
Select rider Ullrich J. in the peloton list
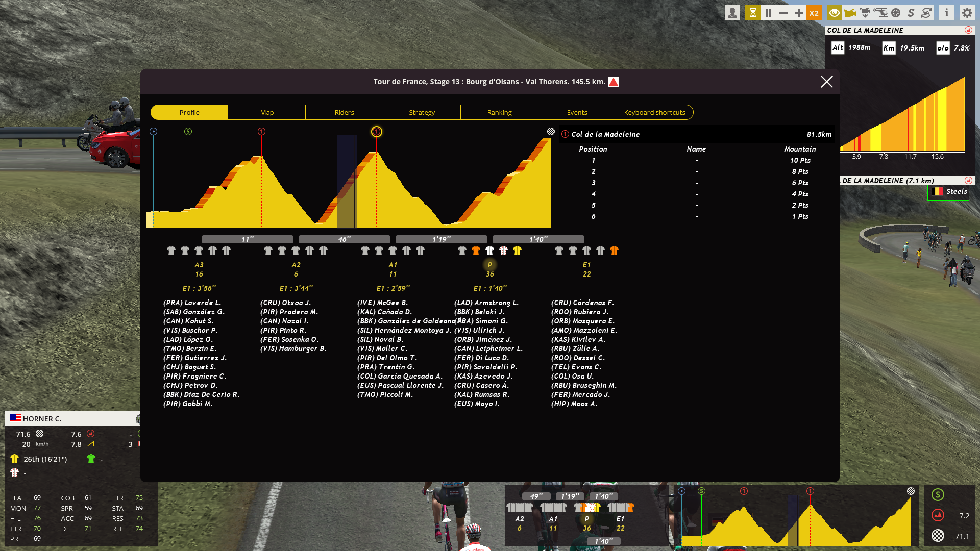[x=479, y=330]
